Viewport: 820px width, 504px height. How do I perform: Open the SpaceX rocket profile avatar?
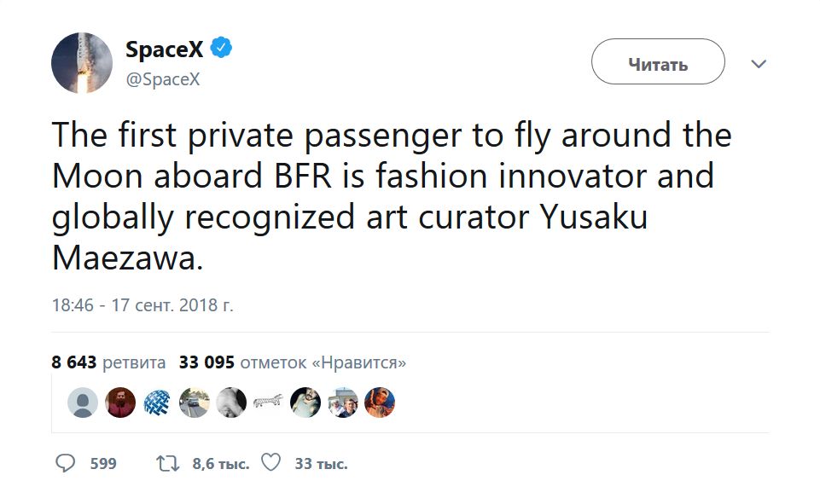tap(82, 63)
